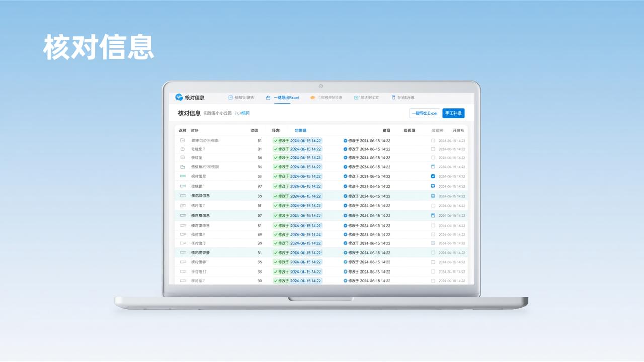Click the number cell 97
The width and height of the screenshot is (644, 362).
tap(260, 186)
